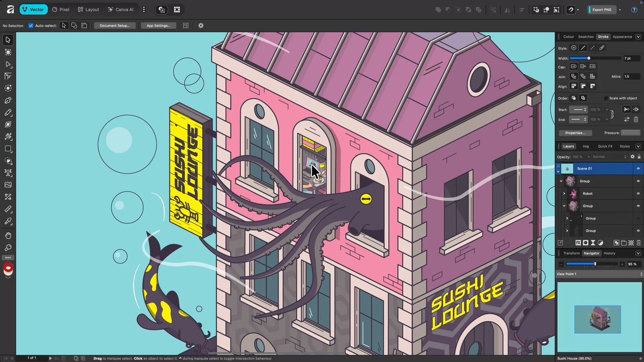Open the Export PNG dropdown arrow

pos(620,10)
